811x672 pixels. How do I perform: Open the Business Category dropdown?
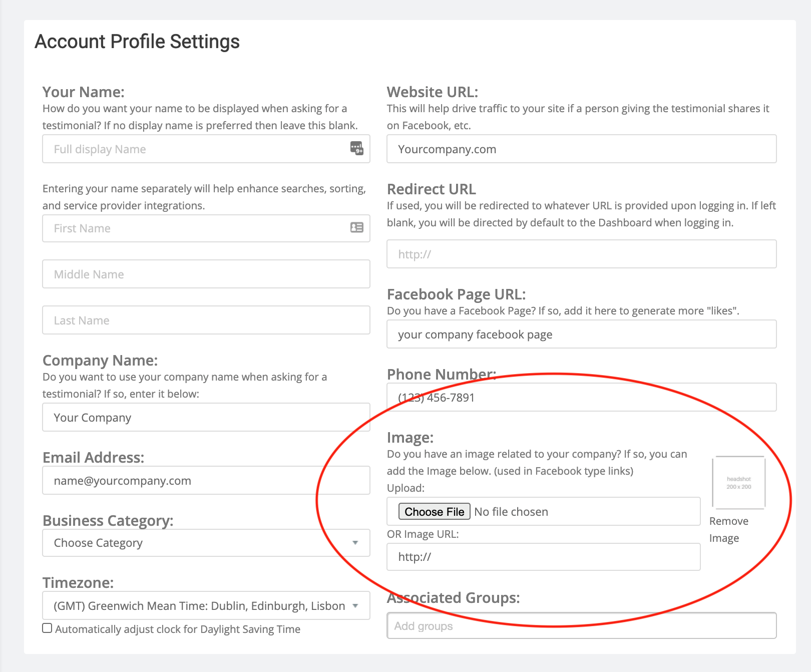(206, 543)
